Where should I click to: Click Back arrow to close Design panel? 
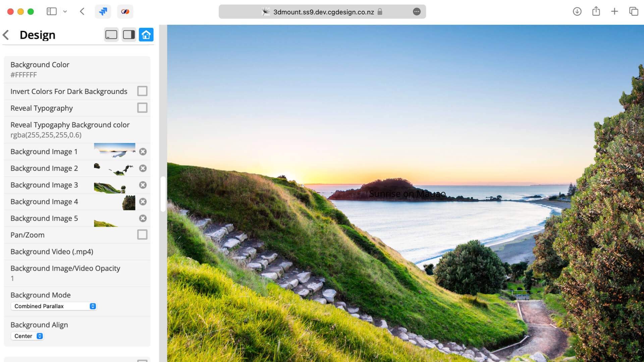[6, 34]
